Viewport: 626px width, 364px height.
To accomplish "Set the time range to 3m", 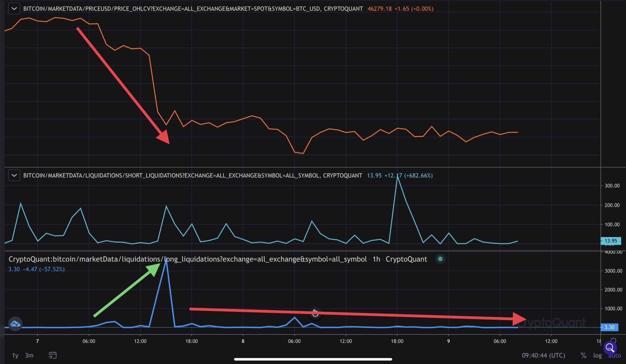I will point(29,355).
